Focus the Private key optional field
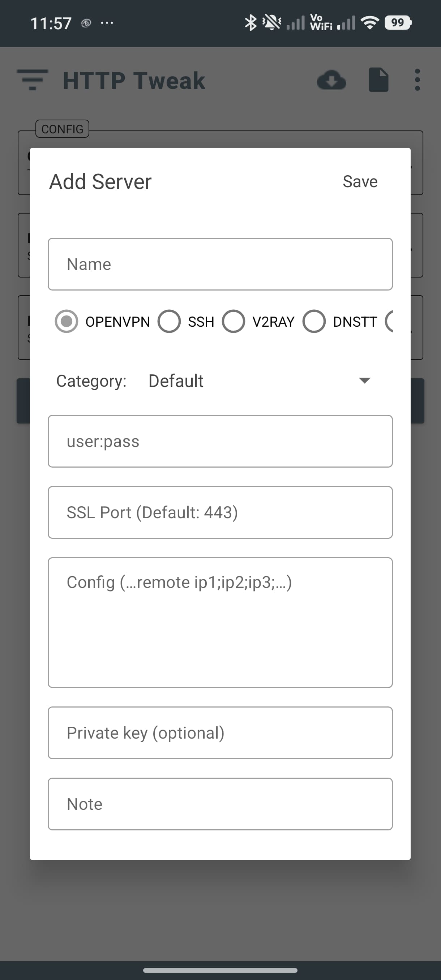The image size is (441, 980). [x=220, y=733]
